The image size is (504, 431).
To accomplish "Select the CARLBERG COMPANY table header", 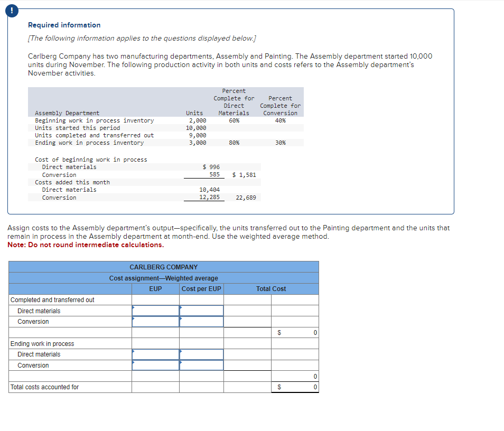I will [x=164, y=267].
